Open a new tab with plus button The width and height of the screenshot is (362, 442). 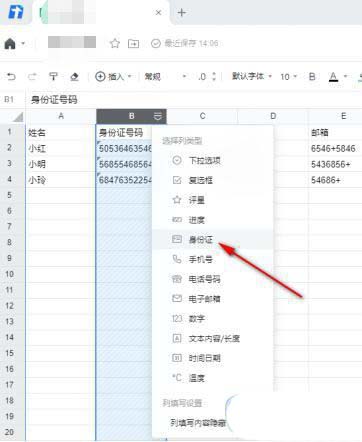click(182, 13)
